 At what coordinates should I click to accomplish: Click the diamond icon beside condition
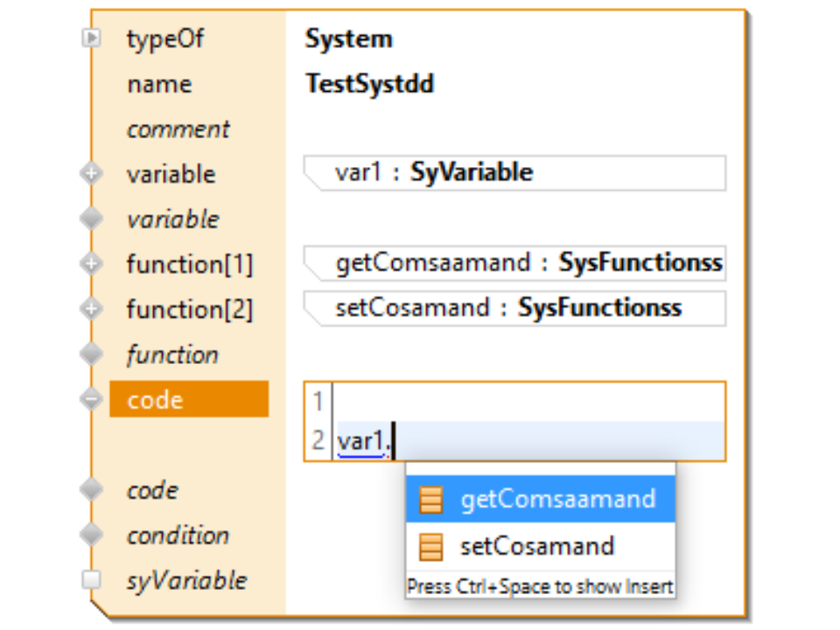pyautogui.click(x=92, y=535)
